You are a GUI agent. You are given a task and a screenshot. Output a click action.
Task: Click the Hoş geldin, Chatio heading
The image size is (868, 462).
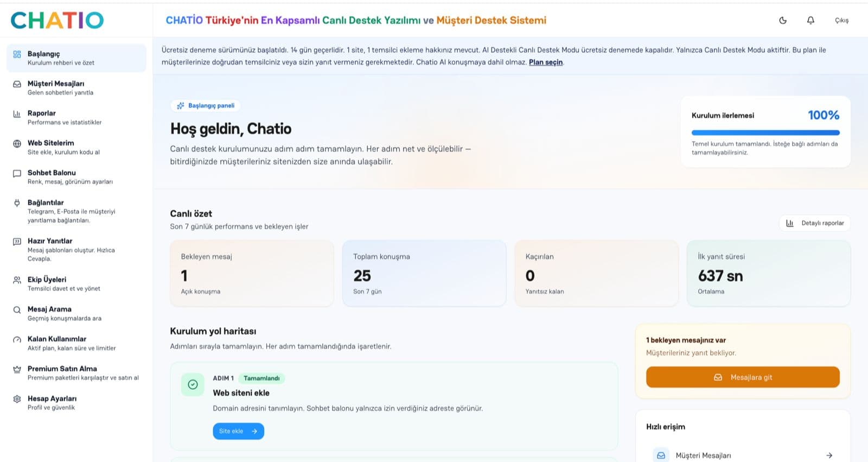[x=231, y=129]
